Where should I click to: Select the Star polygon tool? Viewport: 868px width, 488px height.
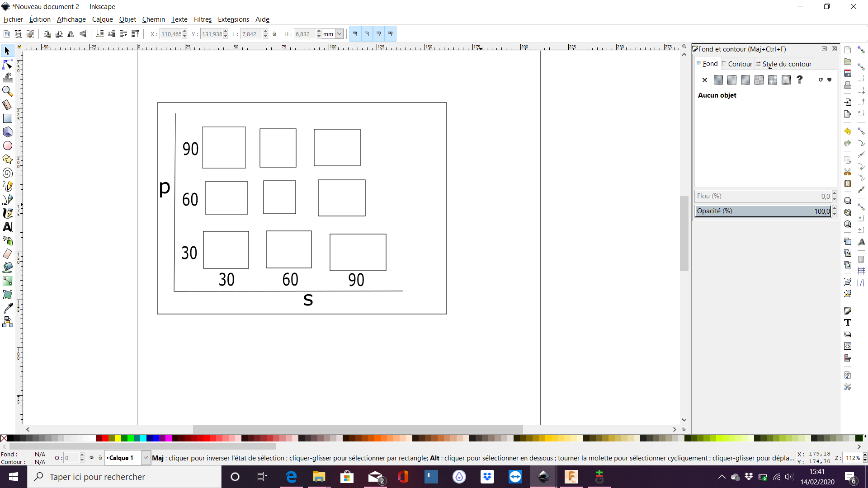pyautogui.click(x=7, y=159)
